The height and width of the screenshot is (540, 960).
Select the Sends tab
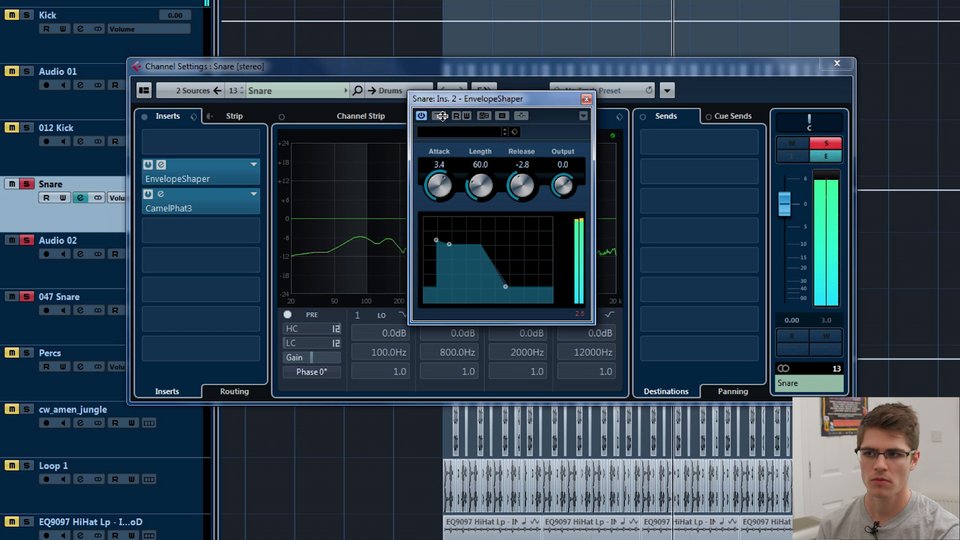coord(666,116)
